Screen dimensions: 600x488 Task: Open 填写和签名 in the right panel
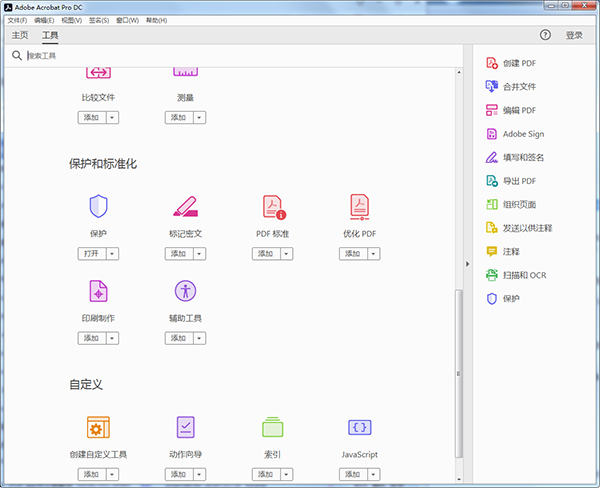(x=515, y=157)
